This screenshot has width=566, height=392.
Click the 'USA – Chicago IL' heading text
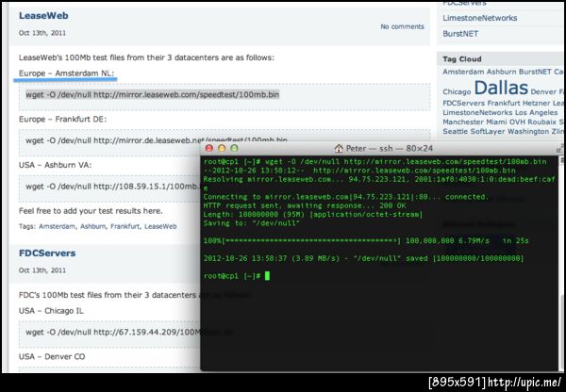[51, 311]
